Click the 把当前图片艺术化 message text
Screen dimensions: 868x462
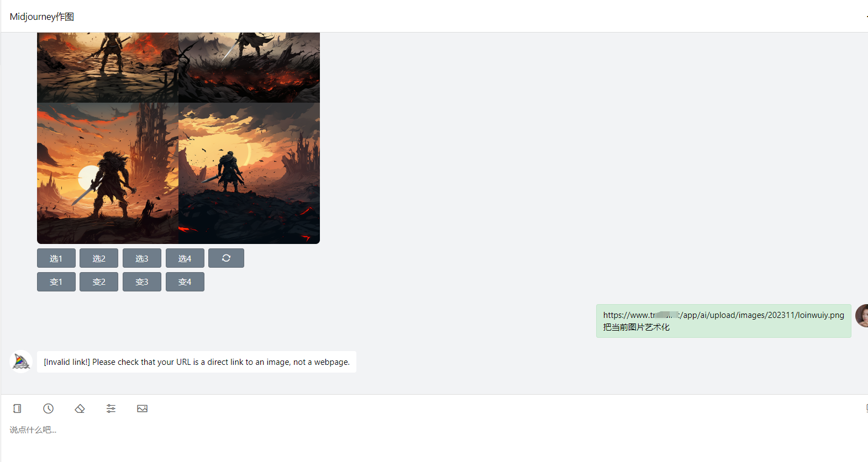click(x=636, y=327)
